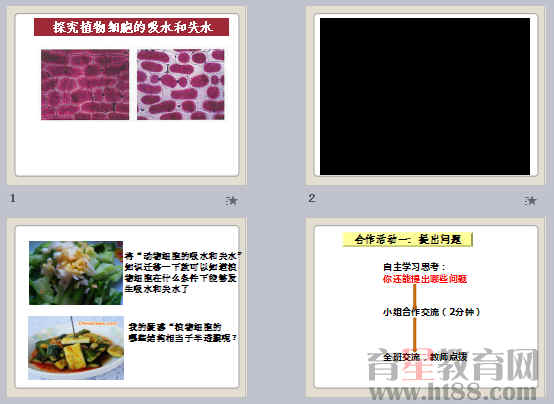
Task: Click the animation star icon under slide 2
Action: (x=530, y=201)
